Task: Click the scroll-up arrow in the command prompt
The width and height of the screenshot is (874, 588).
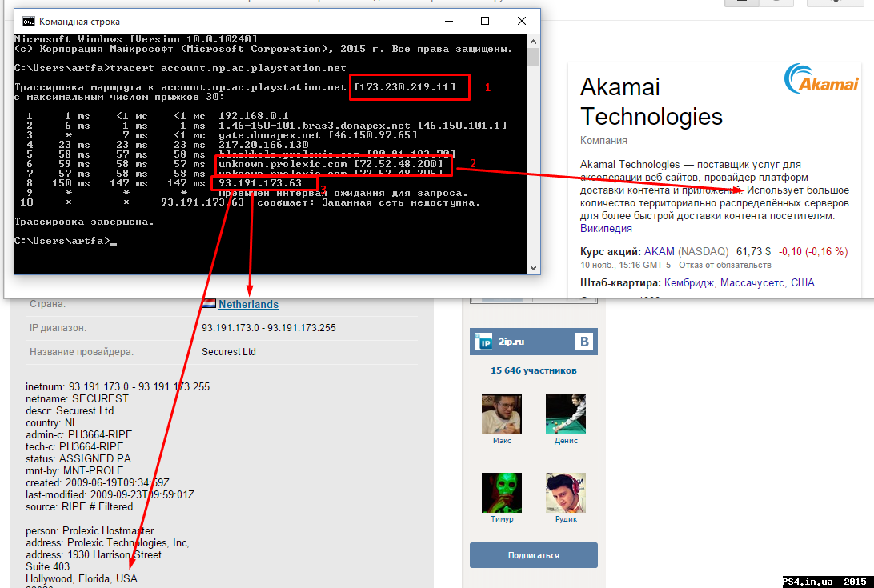Action: 533,42
